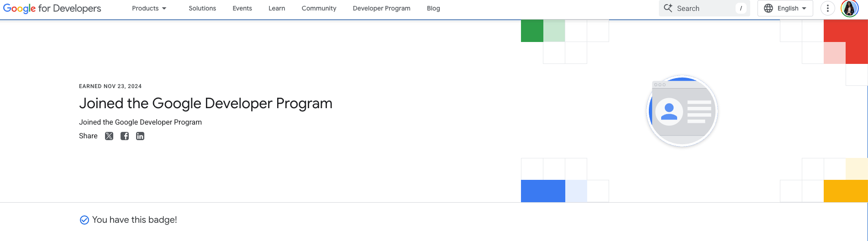Viewport: 868px width, 241px height.
Task: Go to the Events page
Action: click(242, 8)
